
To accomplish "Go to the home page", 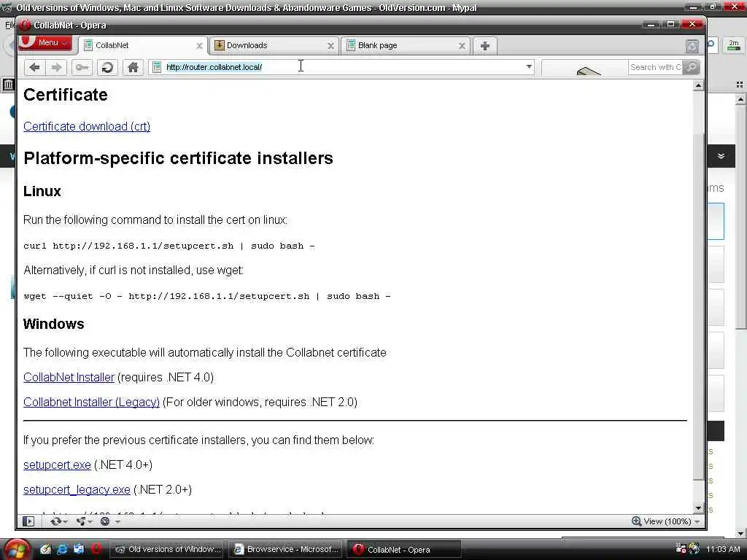I will [x=133, y=67].
